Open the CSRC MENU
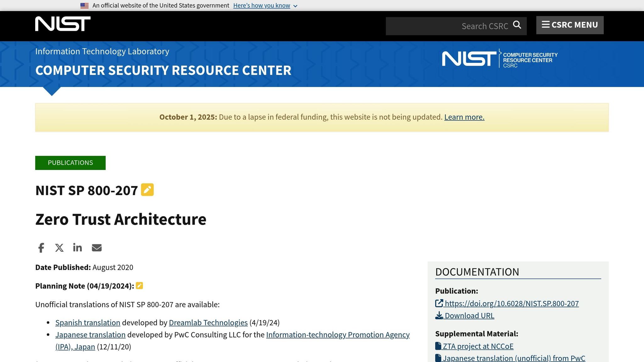The image size is (644, 362). 570,25
